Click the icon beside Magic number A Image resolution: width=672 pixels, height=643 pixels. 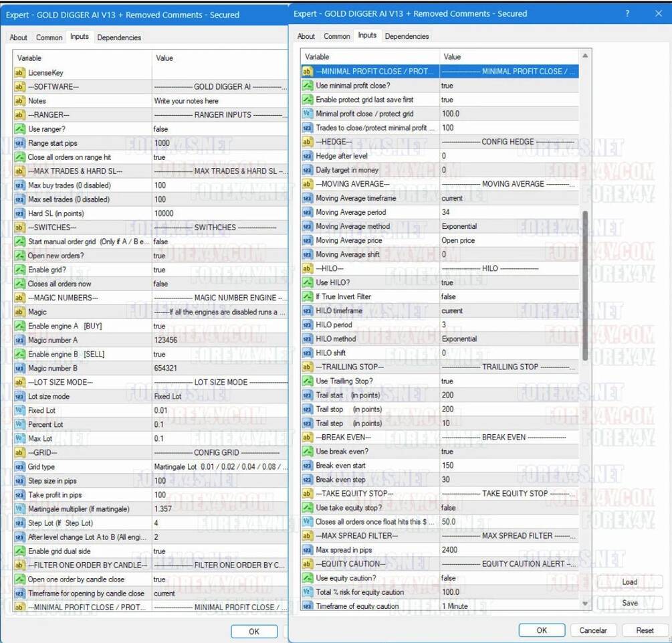[x=19, y=340]
